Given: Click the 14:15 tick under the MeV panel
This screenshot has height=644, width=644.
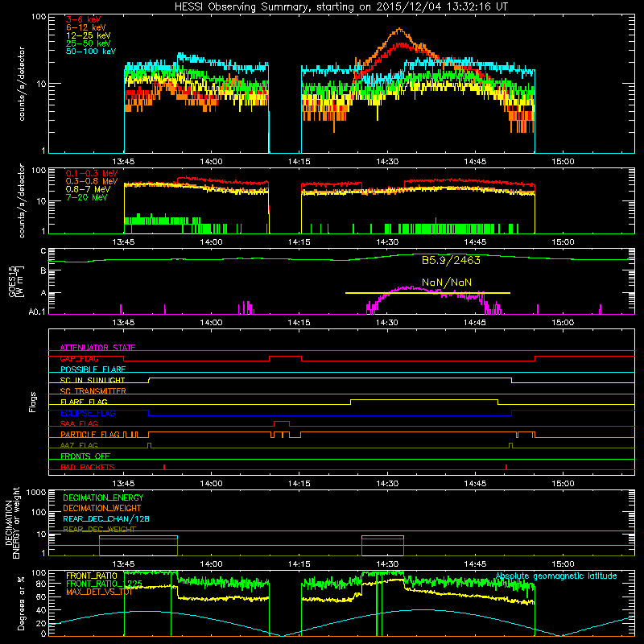Looking at the screenshot, I should click(299, 242).
